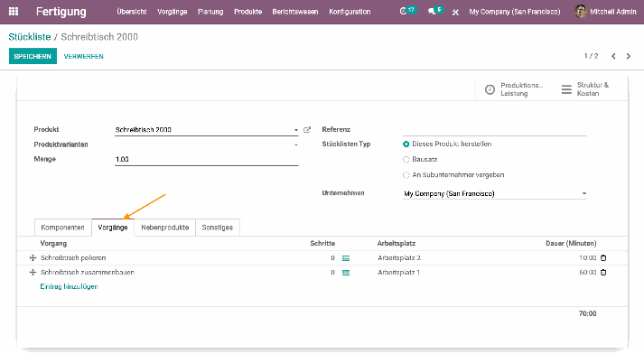Sort by Arbeitsplatz column header
Screen dimensions: 644x354
tap(397, 244)
